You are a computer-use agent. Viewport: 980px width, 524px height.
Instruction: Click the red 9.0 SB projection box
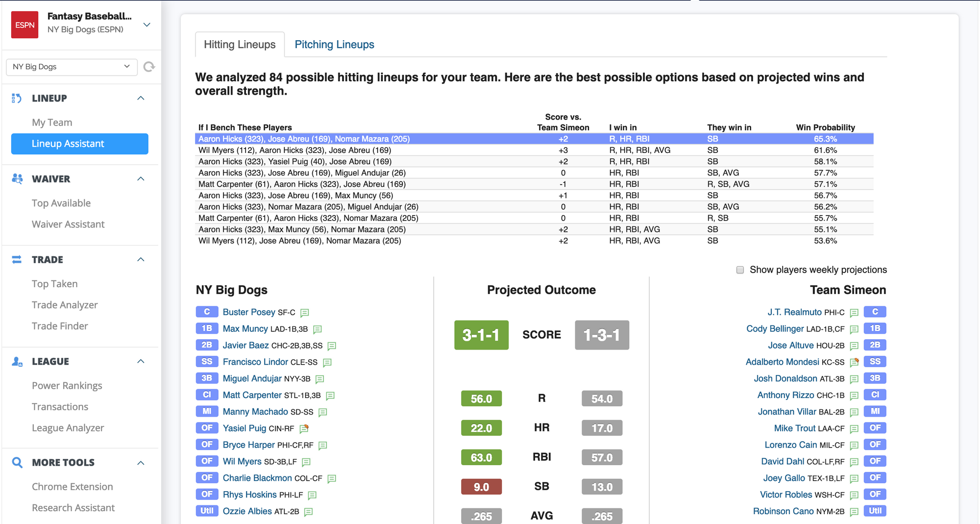[x=481, y=487]
